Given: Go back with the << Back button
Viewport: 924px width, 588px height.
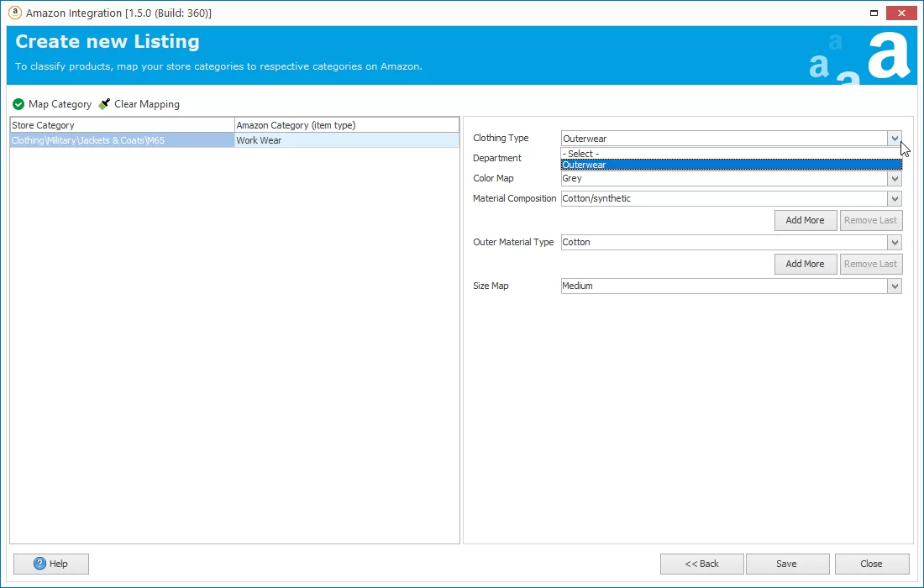Looking at the screenshot, I should [701, 564].
